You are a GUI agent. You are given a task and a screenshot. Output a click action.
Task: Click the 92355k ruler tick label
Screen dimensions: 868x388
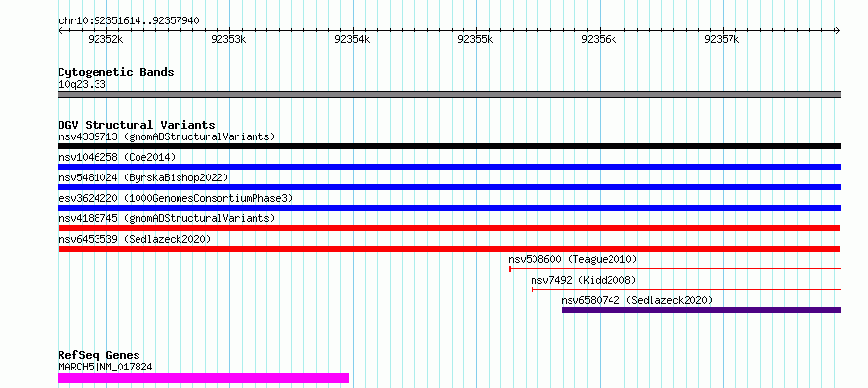tap(476, 40)
